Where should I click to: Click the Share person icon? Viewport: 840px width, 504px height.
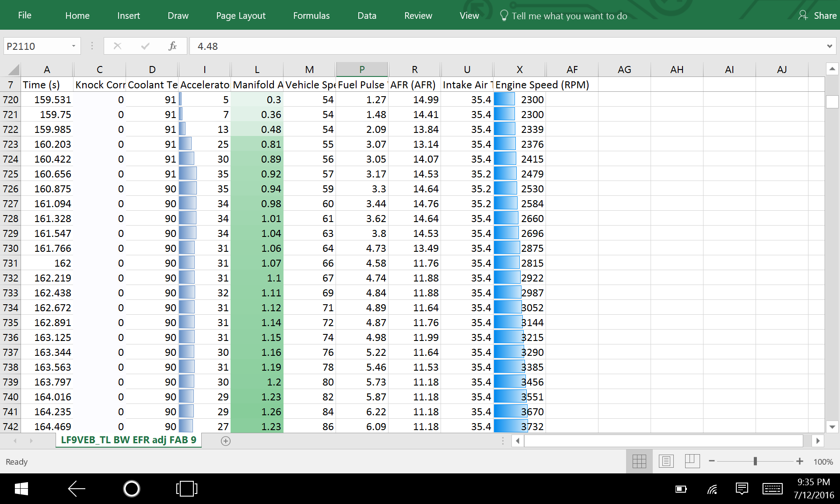click(803, 15)
